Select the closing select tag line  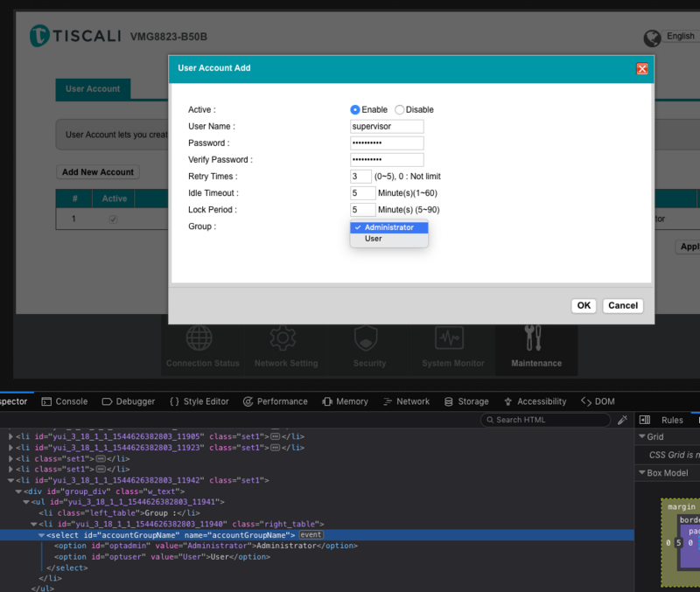pos(67,568)
